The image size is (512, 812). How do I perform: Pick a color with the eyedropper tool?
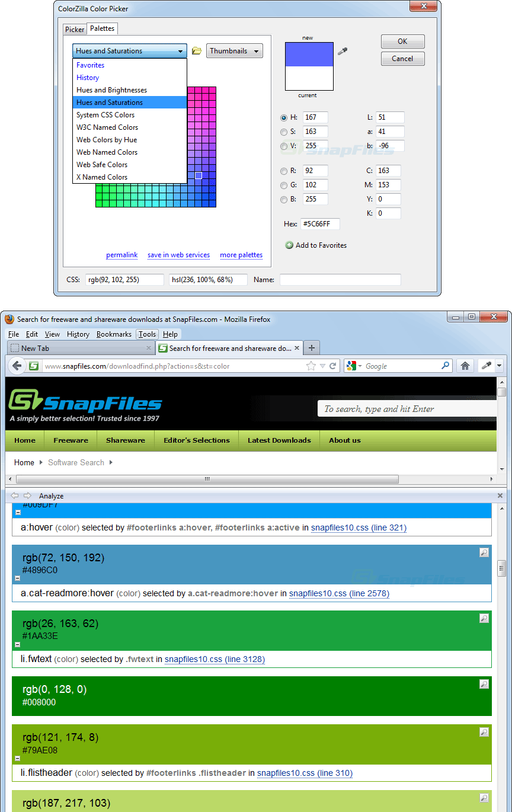pyautogui.click(x=343, y=52)
